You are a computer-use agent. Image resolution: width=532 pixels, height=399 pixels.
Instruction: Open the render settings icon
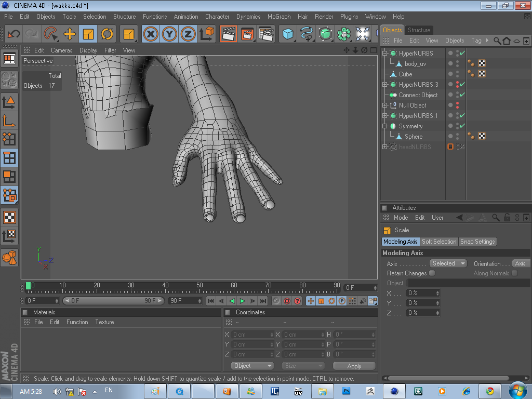point(266,34)
